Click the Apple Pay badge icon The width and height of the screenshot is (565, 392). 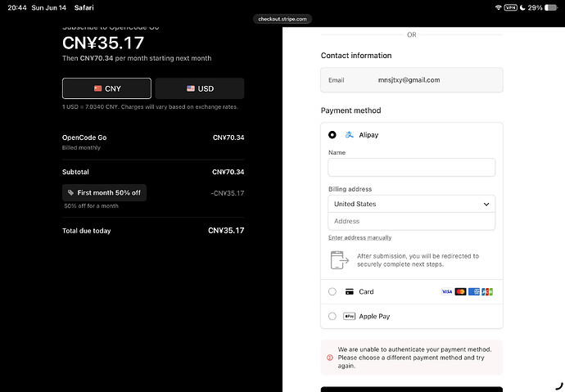point(349,316)
